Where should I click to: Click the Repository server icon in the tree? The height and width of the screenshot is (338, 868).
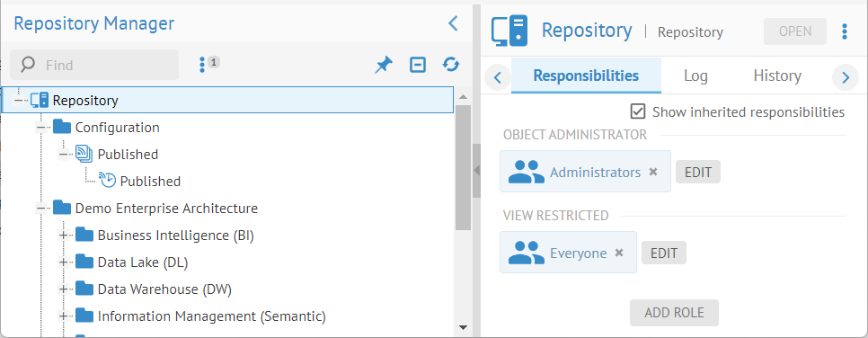tap(40, 101)
